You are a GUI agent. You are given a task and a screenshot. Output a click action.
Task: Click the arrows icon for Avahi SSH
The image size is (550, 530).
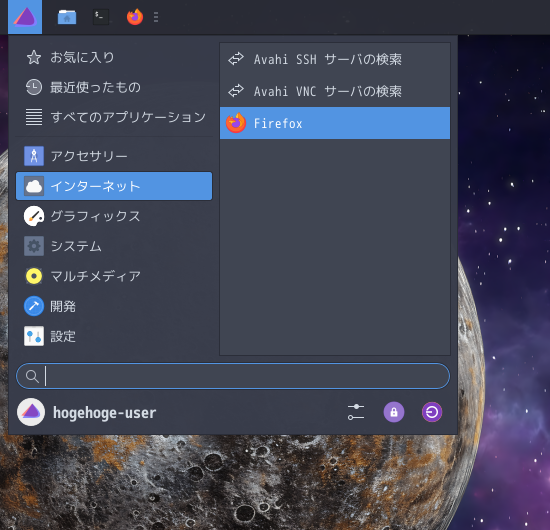pyautogui.click(x=236, y=59)
